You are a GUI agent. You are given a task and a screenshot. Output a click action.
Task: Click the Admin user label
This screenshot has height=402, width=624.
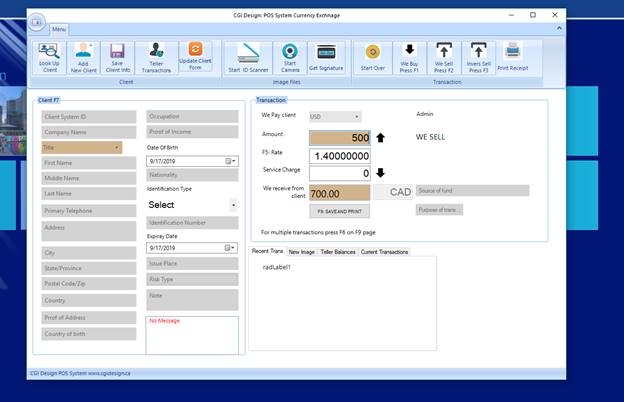click(425, 114)
